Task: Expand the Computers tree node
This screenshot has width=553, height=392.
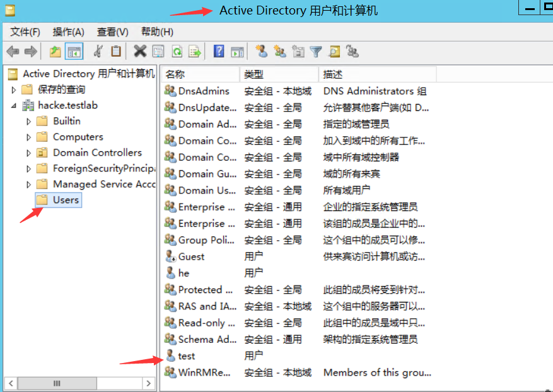Action: (x=28, y=137)
